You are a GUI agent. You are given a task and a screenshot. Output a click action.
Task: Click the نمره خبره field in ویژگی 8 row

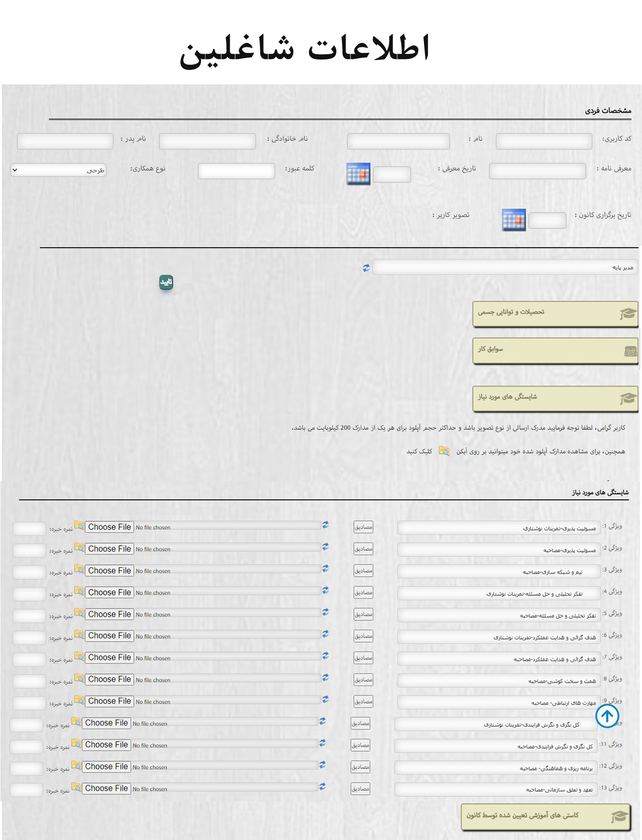point(29,681)
